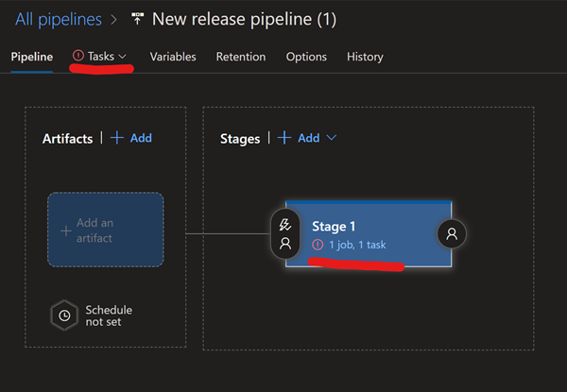
Task: Click the Stage 1 warning icon
Action: [x=318, y=245]
